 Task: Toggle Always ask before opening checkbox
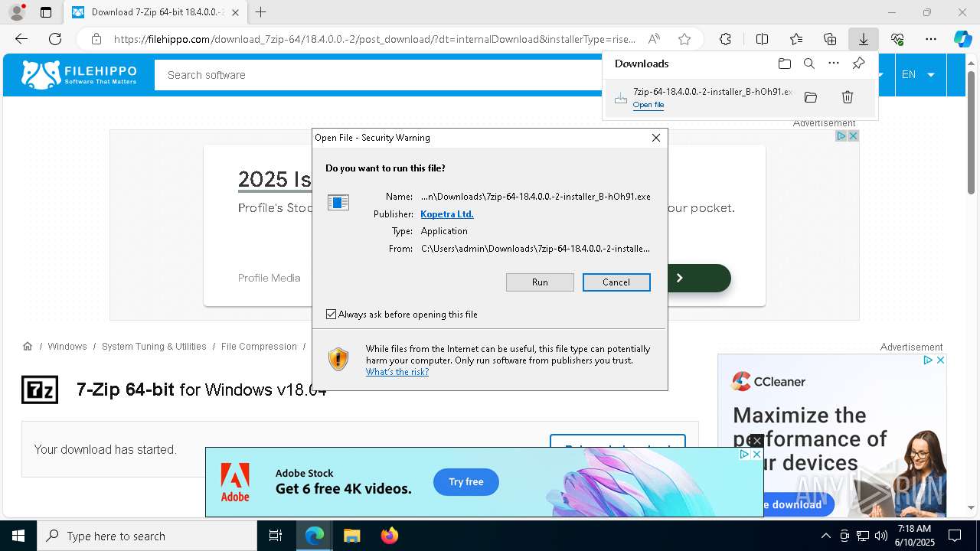[331, 315]
